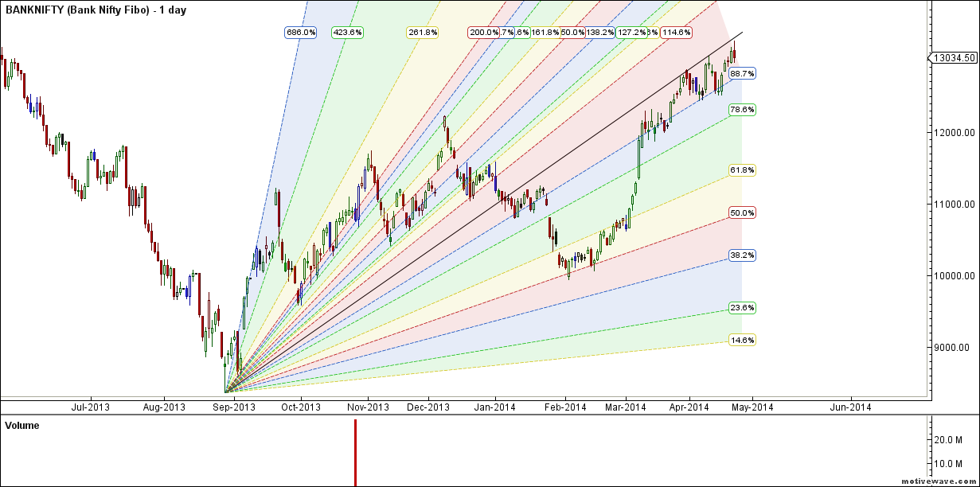Select the 78.6% fan level label
Viewport: 980px width, 487px height.
coord(742,110)
